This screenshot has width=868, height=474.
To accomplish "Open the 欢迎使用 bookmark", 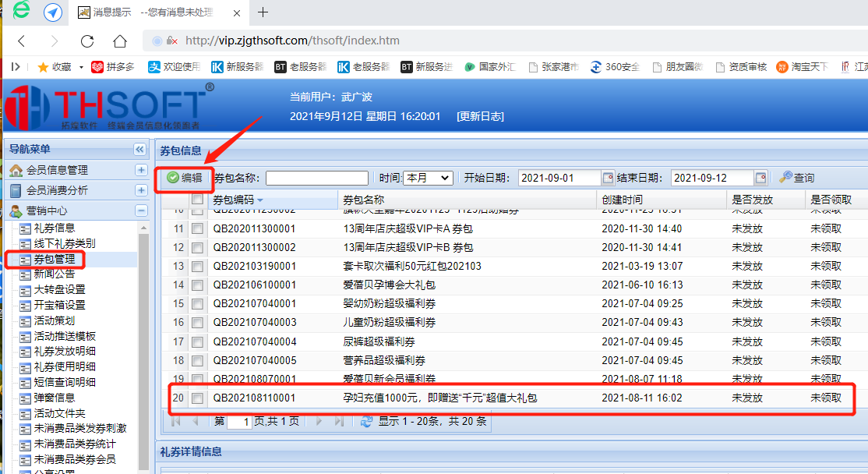I will click(x=174, y=67).
